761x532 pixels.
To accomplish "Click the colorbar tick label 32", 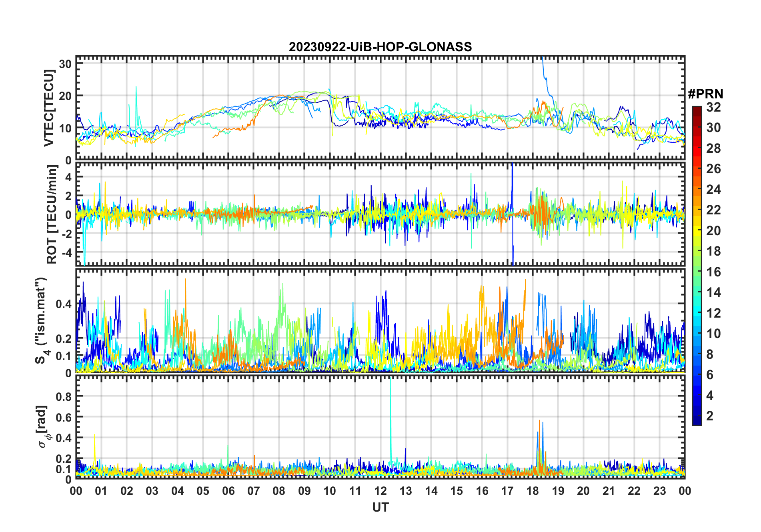I will (x=713, y=107).
